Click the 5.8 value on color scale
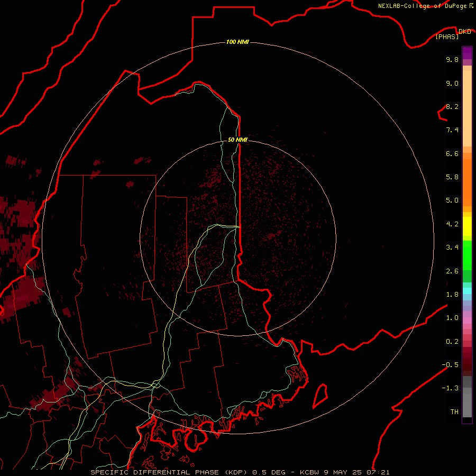 452,177
